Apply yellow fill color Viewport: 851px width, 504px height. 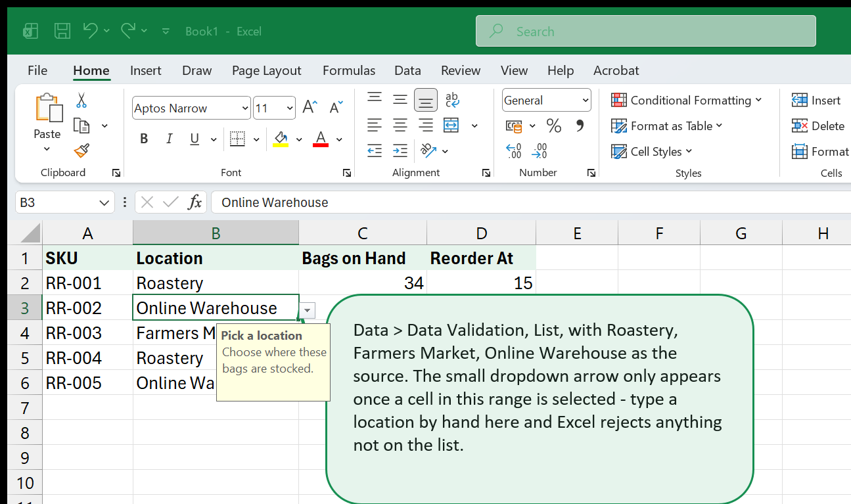[281, 139]
